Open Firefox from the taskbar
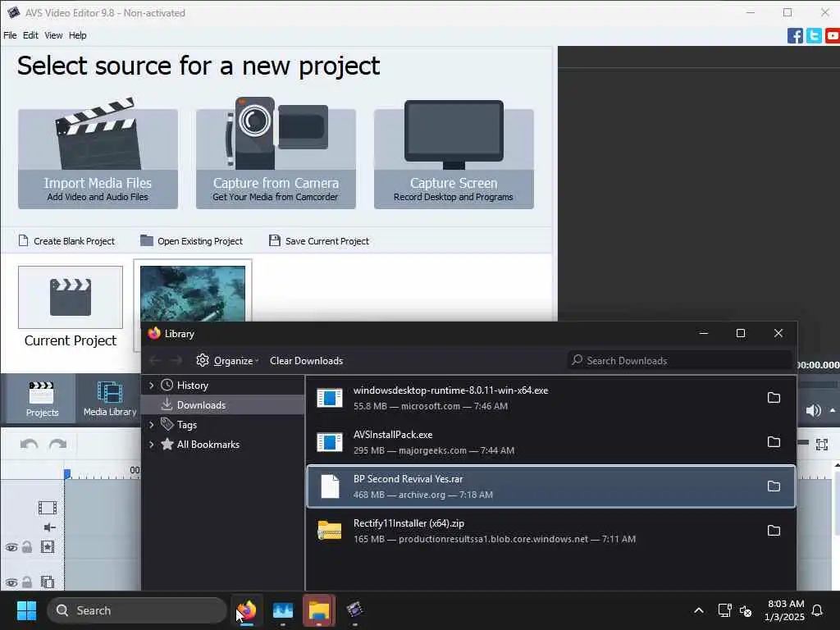The height and width of the screenshot is (630, 840). tap(246, 610)
